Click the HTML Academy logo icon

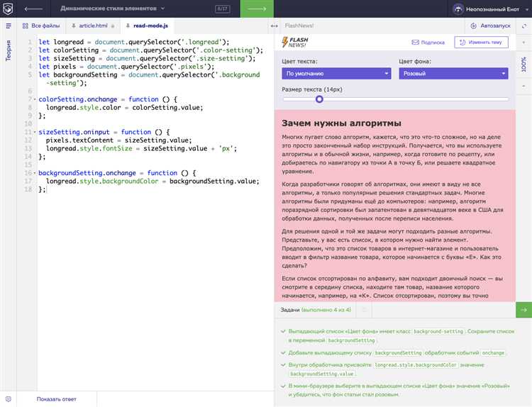coord(9,9)
